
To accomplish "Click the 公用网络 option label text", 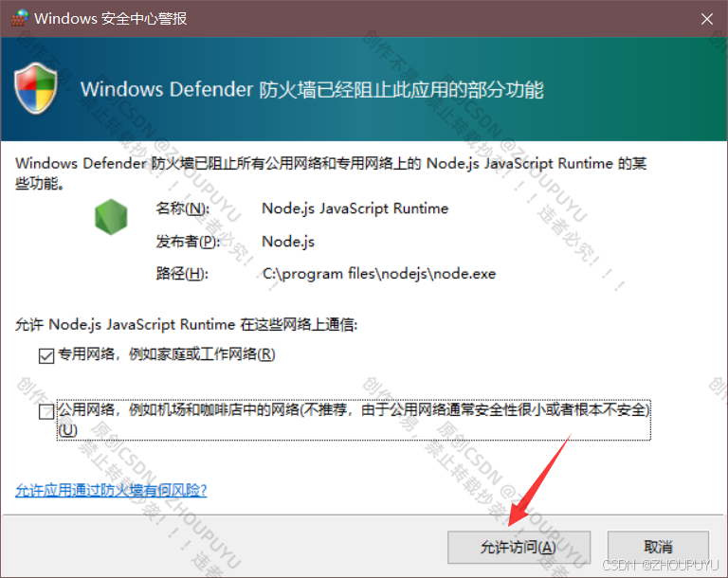I will click(354, 420).
